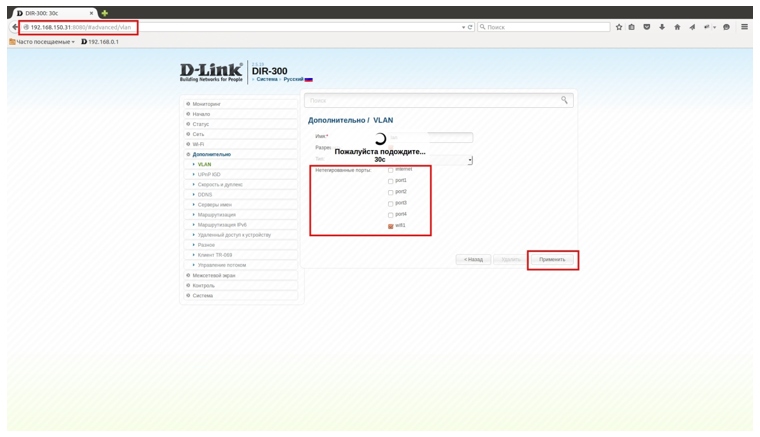Open the VLAN type dropdown

click(x=470, y=160)
